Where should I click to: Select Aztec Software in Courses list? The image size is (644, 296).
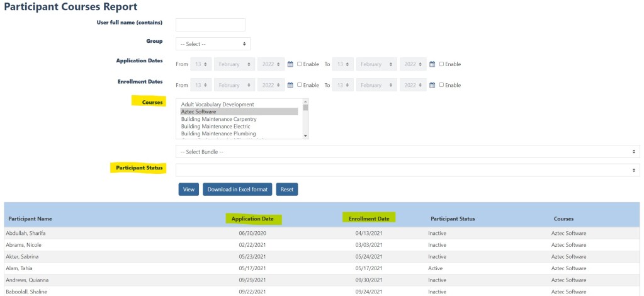pyautogui.click(x=239, y=111)
